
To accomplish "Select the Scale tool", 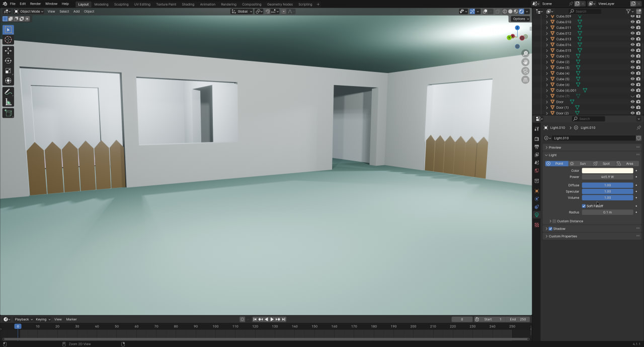I will (8, 71).
